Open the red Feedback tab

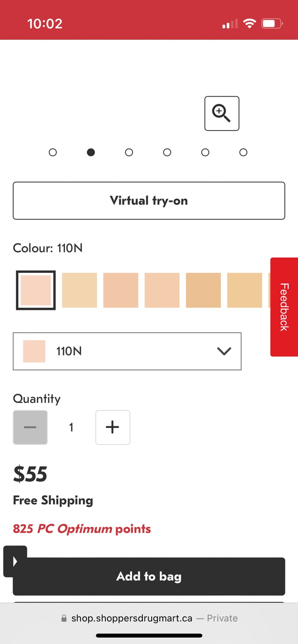284,307
